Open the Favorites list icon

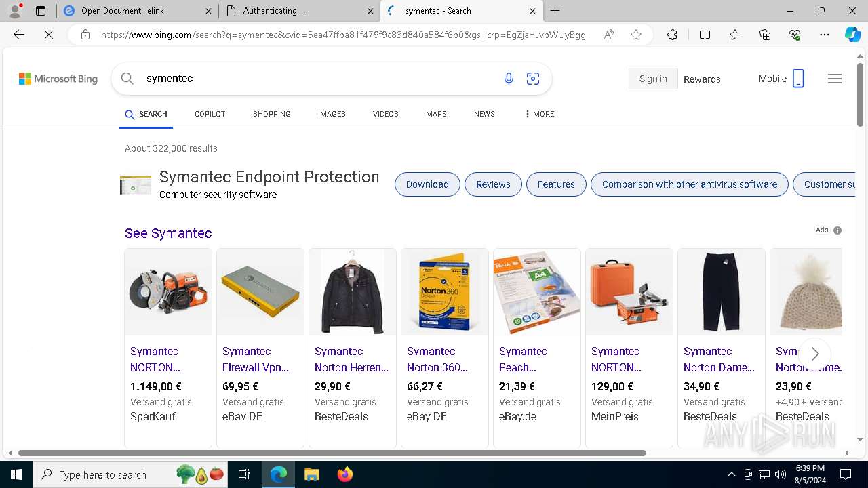(x=735, y=35)
